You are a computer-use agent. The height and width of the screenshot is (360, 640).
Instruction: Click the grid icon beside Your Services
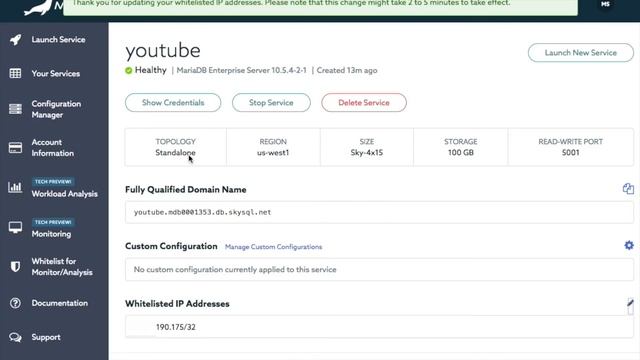(x=16, y=73)
